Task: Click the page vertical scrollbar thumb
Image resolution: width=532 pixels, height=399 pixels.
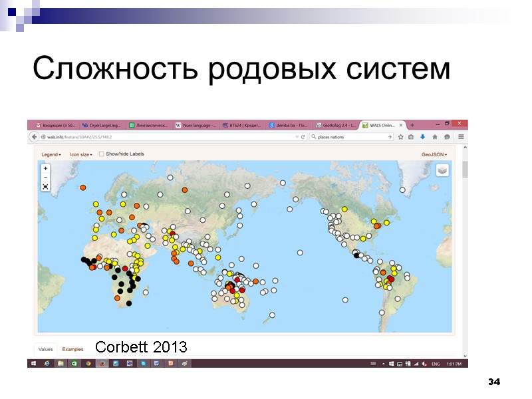Action: click(x=465, y=169)
